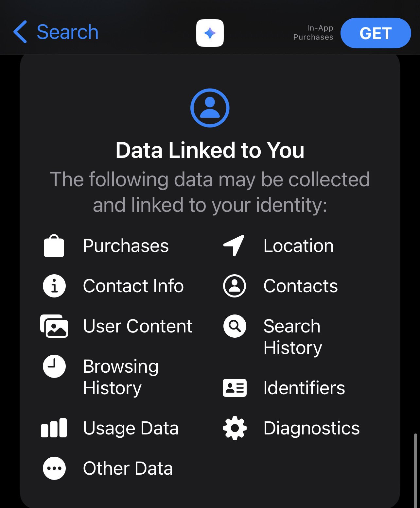Tap the Identifiers ID card icon
The image size is (420, 508).
235,388
